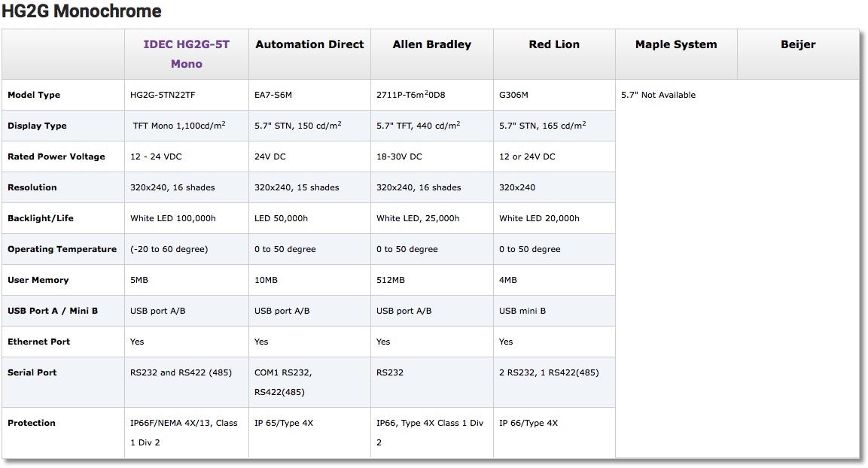The image size is (868, 468).
Task: Select the HG2G Monochrome heading
Action: pyautogui.click(x=81, y=11)
